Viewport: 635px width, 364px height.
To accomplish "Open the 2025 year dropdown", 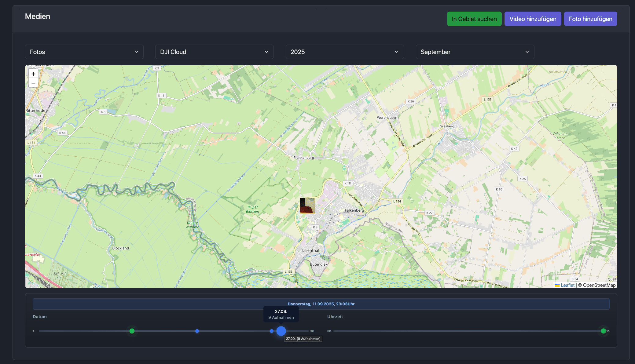I will coord(344,52).
